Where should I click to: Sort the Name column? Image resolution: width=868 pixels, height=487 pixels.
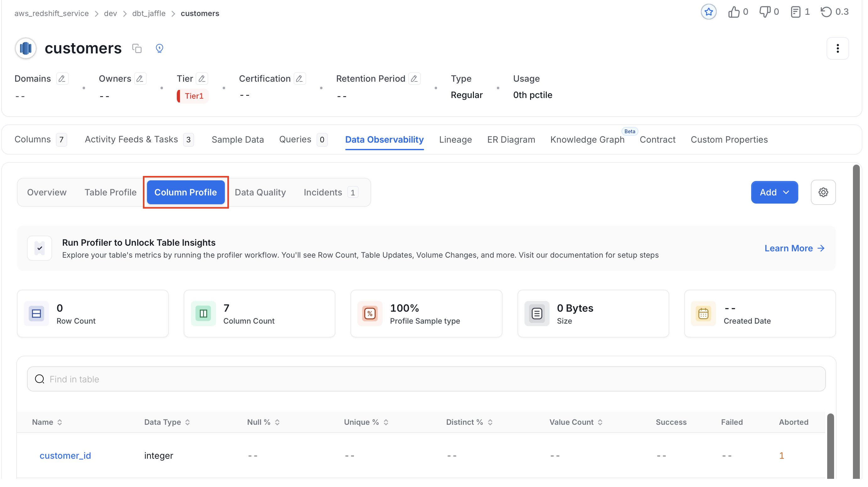coord(47,422)
